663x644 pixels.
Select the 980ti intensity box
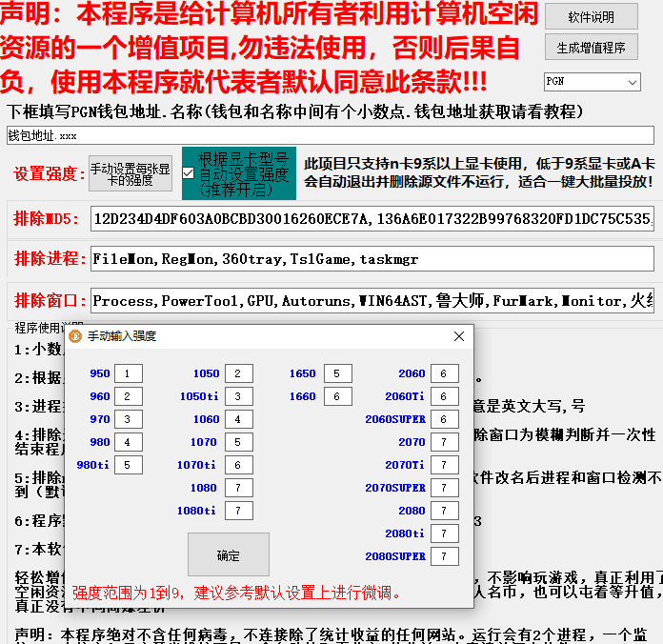pyautogui.click(x=129, y=465)
